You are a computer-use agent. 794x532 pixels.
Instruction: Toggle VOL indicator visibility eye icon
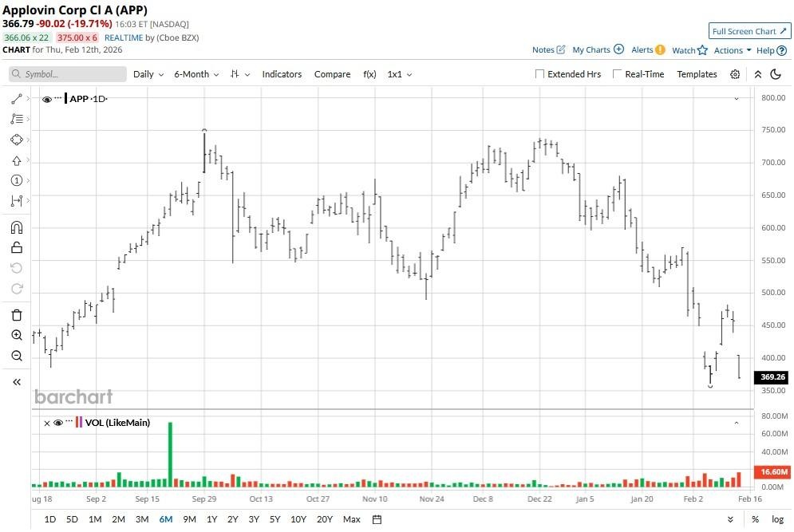tap(58, 423)
